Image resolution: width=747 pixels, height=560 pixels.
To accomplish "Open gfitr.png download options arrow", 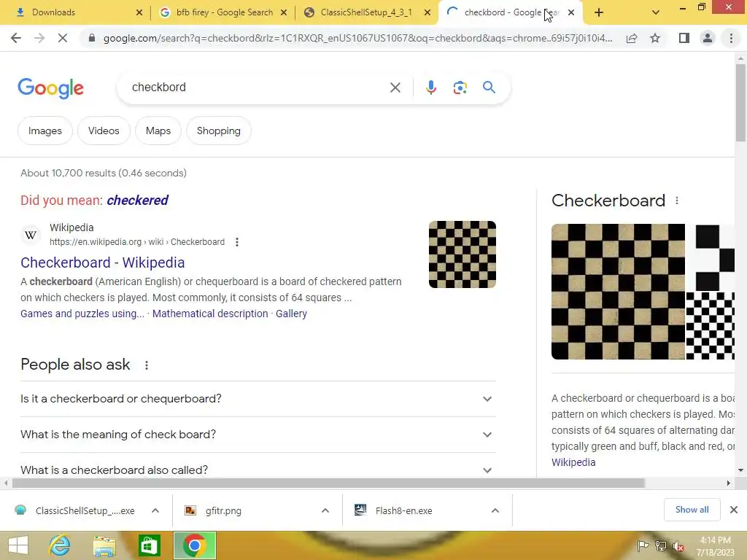I will click(x=325, y=510).
